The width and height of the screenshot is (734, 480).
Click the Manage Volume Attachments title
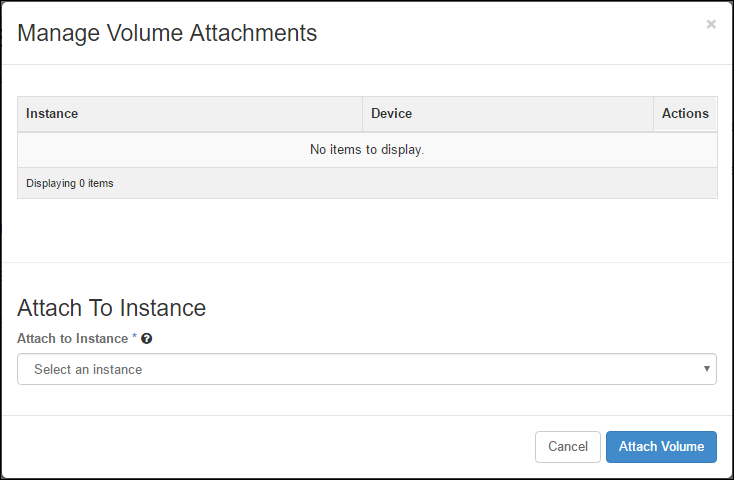pos(167,33)
